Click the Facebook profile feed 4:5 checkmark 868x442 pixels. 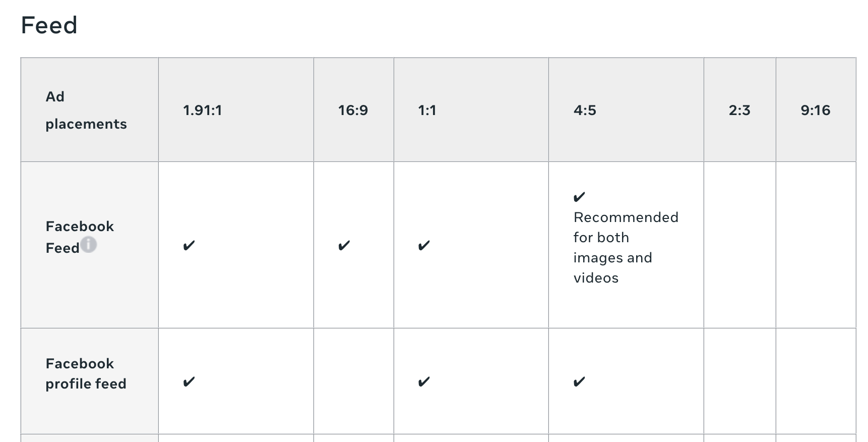(x=579, y=382)
